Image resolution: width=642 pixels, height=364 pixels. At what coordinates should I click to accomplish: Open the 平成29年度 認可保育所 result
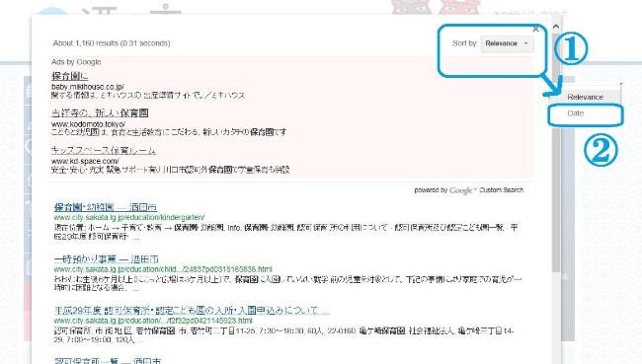[192, 310]
